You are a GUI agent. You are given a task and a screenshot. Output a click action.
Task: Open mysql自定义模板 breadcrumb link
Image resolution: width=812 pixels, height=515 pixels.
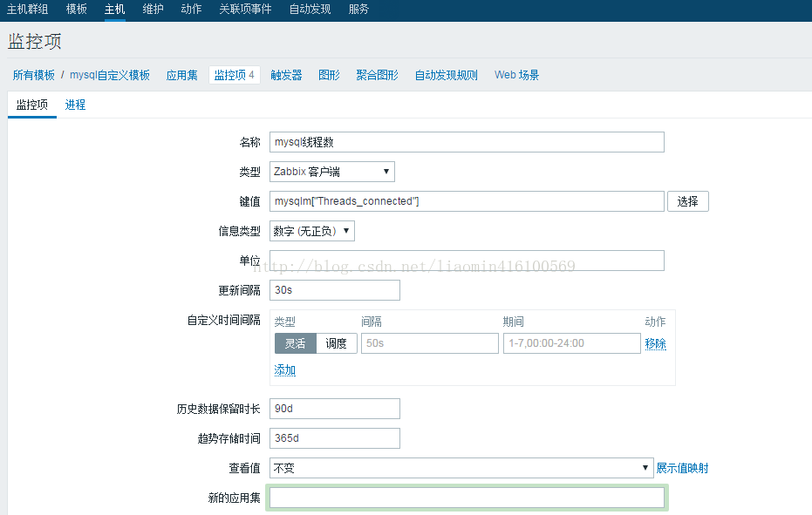coord(110,75)
